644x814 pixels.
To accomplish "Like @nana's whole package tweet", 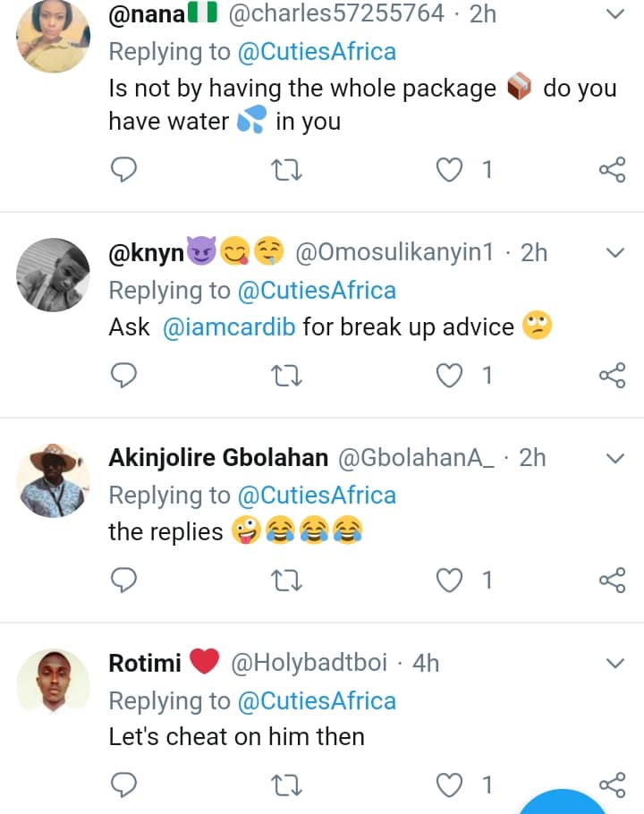I will pos(450,170).
